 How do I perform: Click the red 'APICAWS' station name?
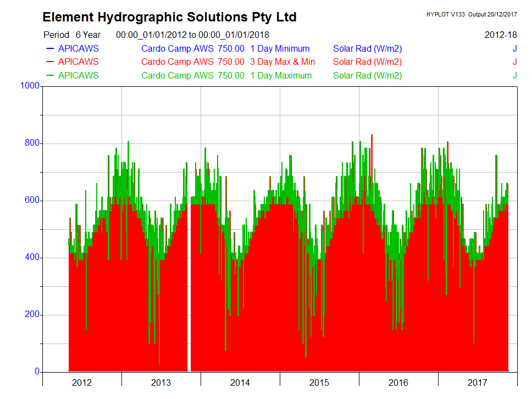79,62
